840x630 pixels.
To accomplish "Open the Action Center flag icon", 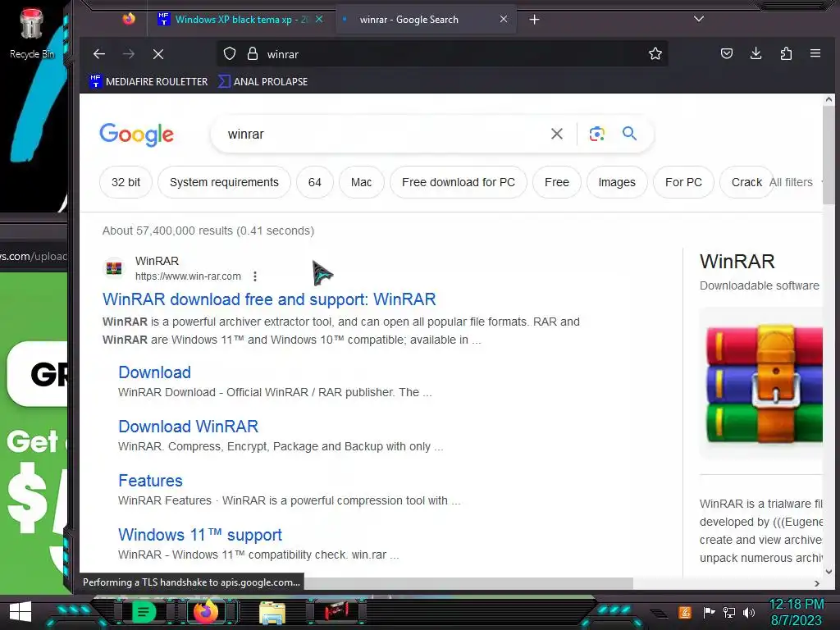I will (x=709, y=612).
